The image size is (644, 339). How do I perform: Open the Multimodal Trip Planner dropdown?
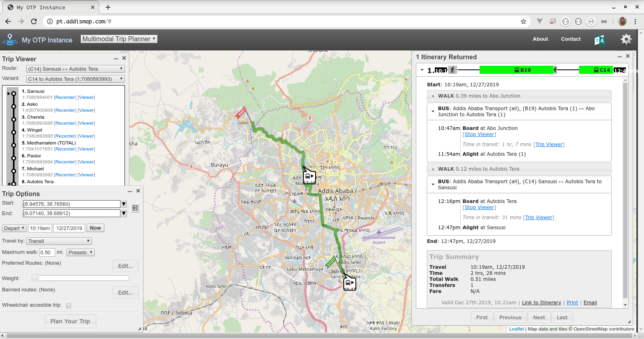(119, 39)
